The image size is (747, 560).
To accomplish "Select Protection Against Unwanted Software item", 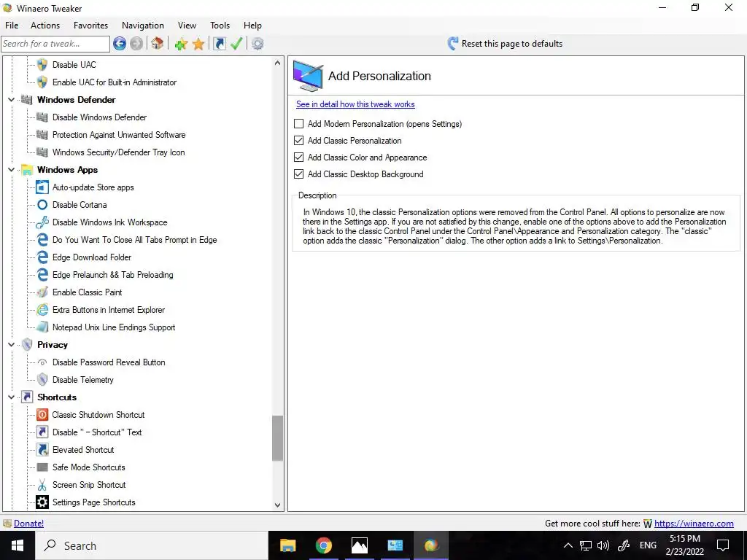I will click(x=119, y=135).
